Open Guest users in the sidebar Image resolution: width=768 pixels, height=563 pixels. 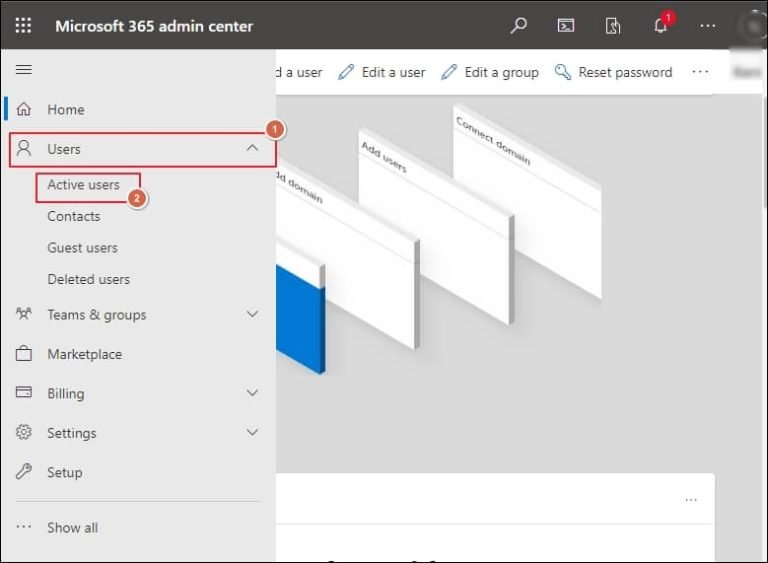tap(82, 247)
